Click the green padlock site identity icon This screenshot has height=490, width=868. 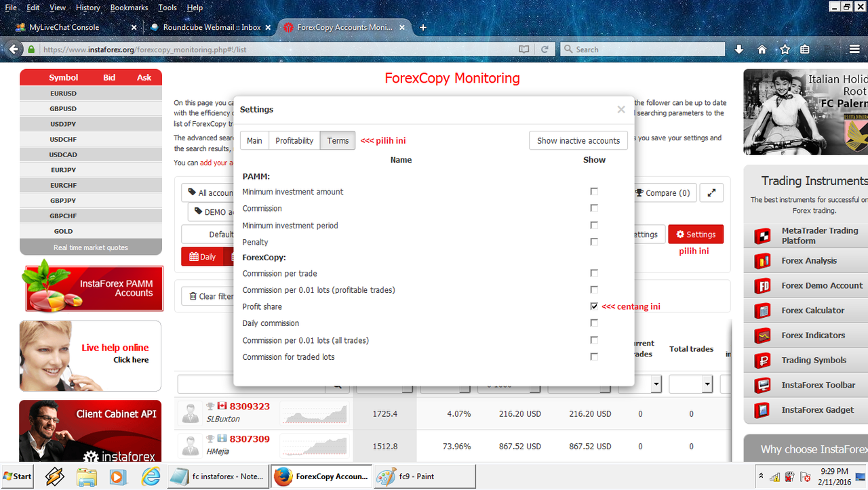point(31,49)
